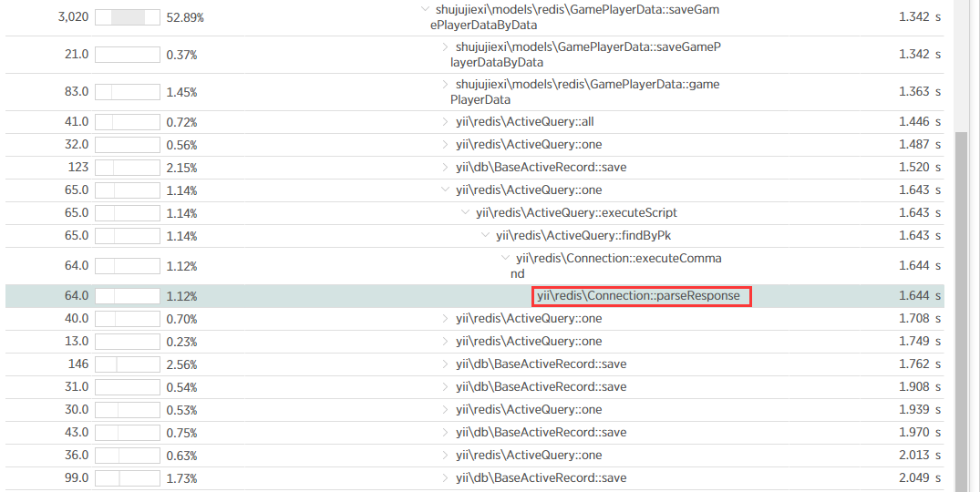The height and width of the screenshot is (492, 980).
Task: Click BaseActiveRecord::save entry at 1.908 s
Action: tap(541, 387)
